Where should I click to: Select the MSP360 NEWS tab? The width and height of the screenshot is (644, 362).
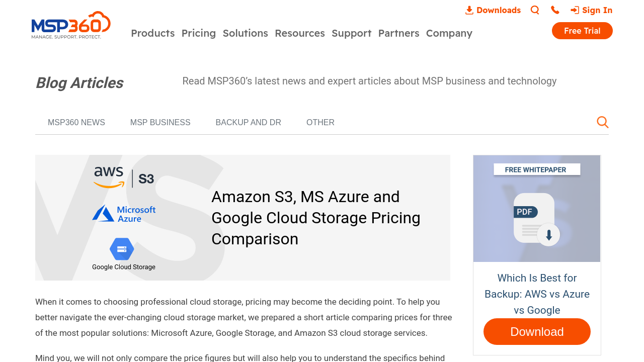[x=76, y=123]
